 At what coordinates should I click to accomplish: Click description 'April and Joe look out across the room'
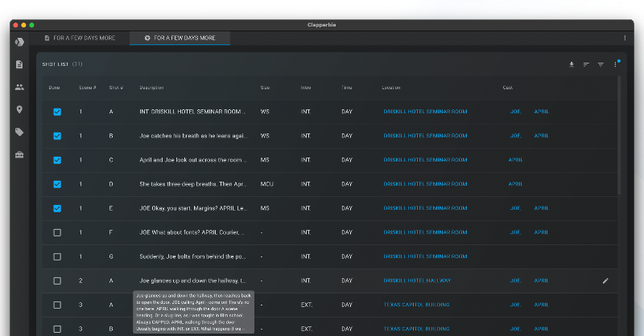(x=192, y=160)
